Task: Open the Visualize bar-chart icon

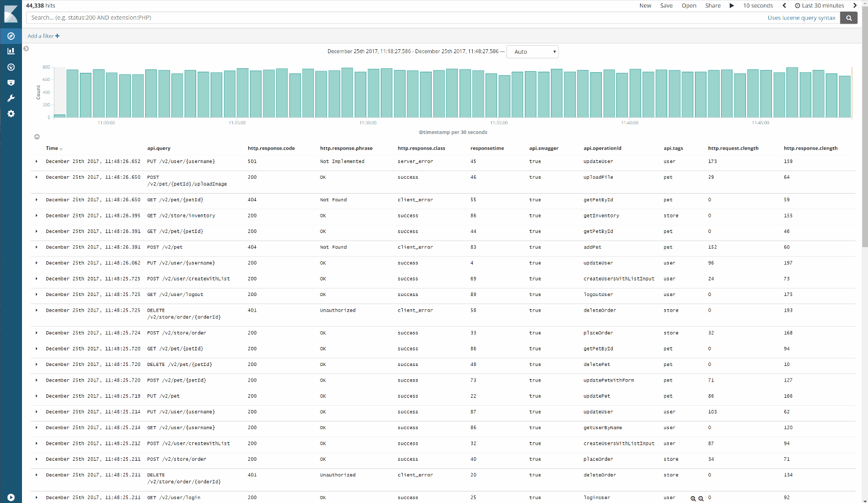Action: click(10, 51)
